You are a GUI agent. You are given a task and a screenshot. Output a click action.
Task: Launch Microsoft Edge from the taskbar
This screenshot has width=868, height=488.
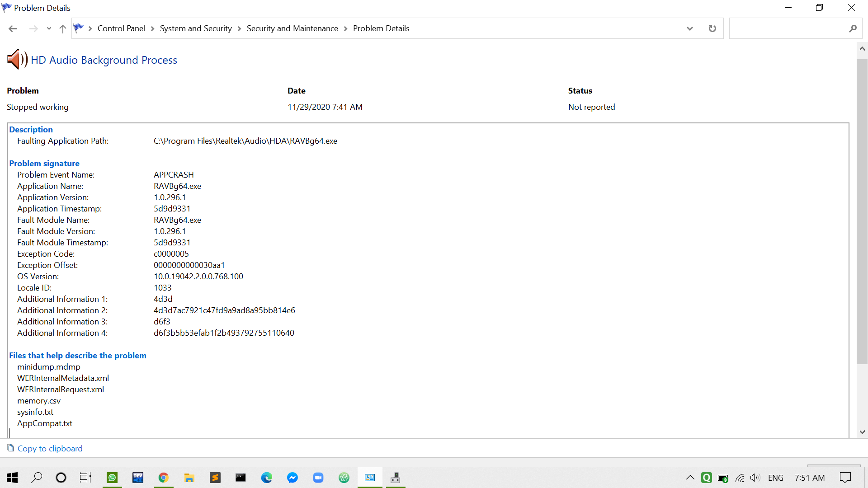click(266, 478)
